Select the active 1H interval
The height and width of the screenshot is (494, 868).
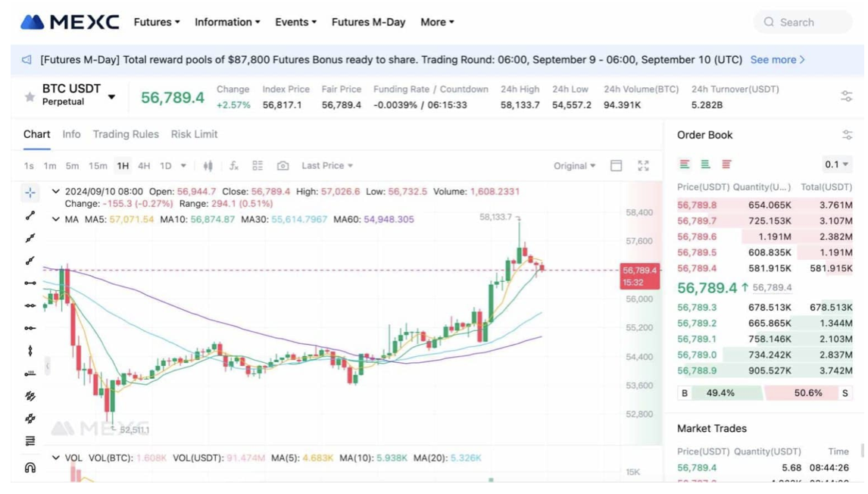pos(123,166)
